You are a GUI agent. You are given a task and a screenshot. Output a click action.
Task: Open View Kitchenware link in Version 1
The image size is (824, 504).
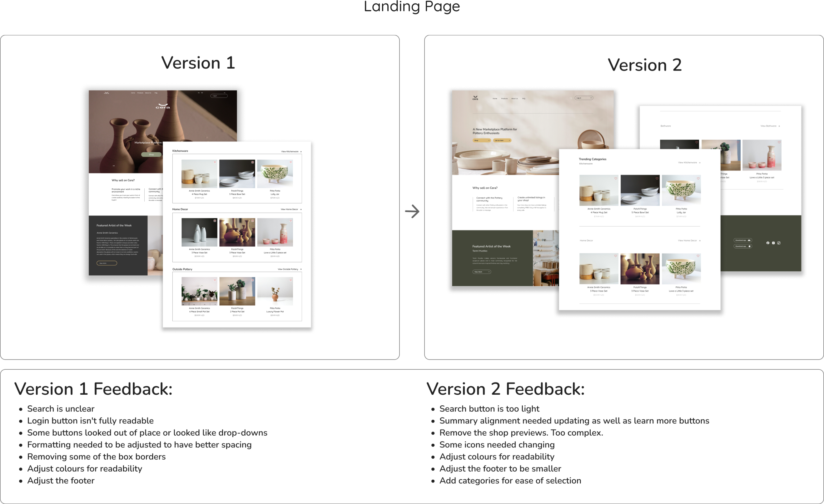[x=290, y=152]
